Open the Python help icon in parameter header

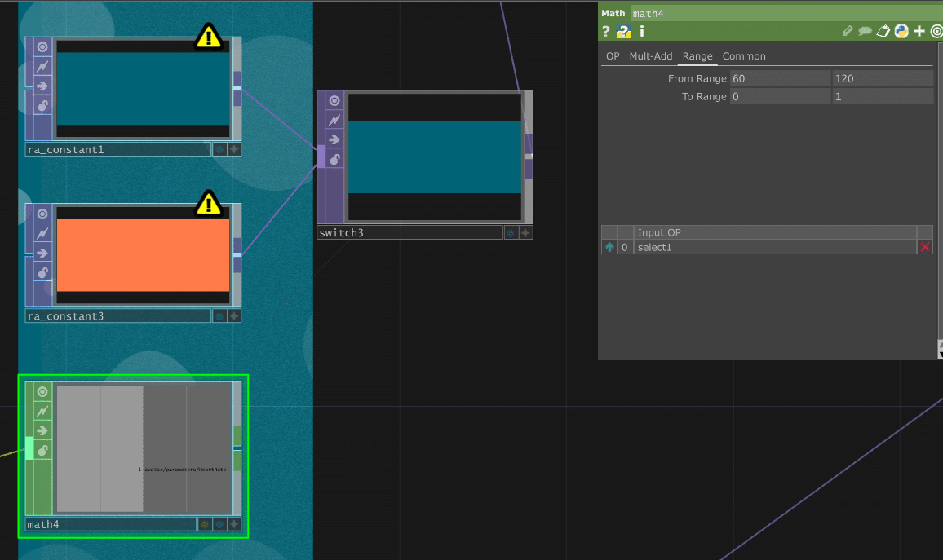[x=624, y=31]
